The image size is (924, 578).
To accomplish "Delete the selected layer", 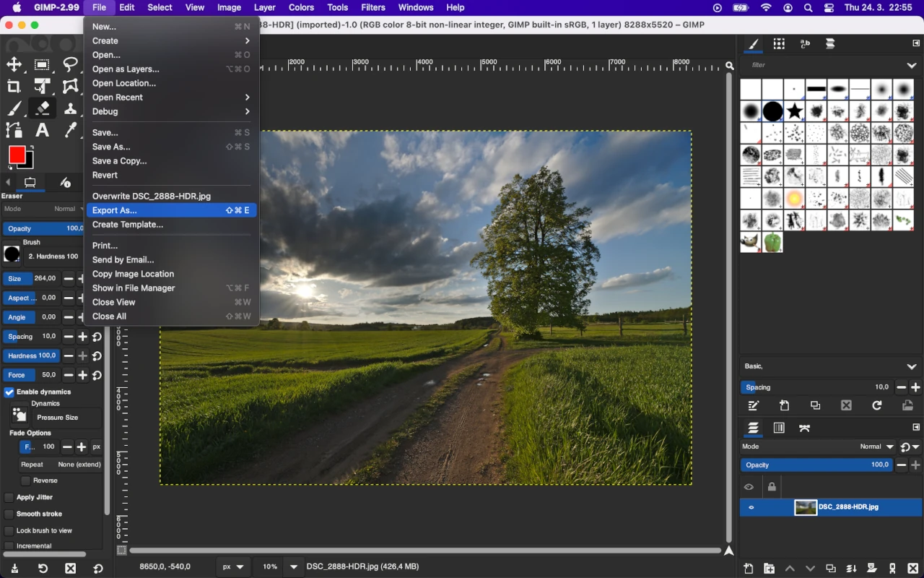I will point(912,569).
